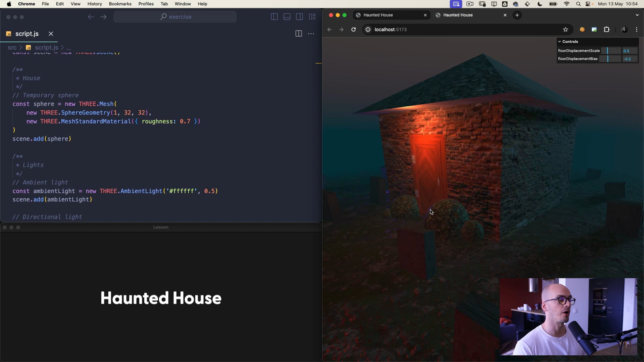Click the split editor right icon
This screenshot has height=362, width=644.
[298, 34]
